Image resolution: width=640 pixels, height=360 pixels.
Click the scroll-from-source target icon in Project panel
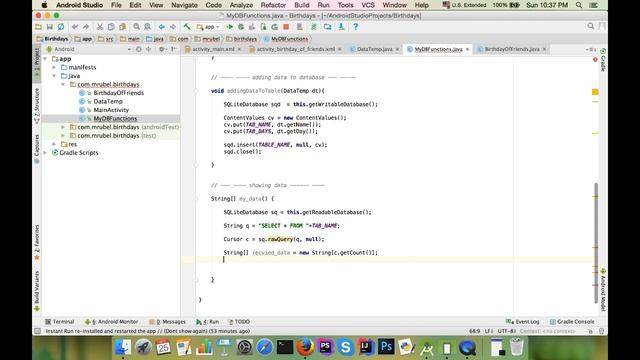139,49
